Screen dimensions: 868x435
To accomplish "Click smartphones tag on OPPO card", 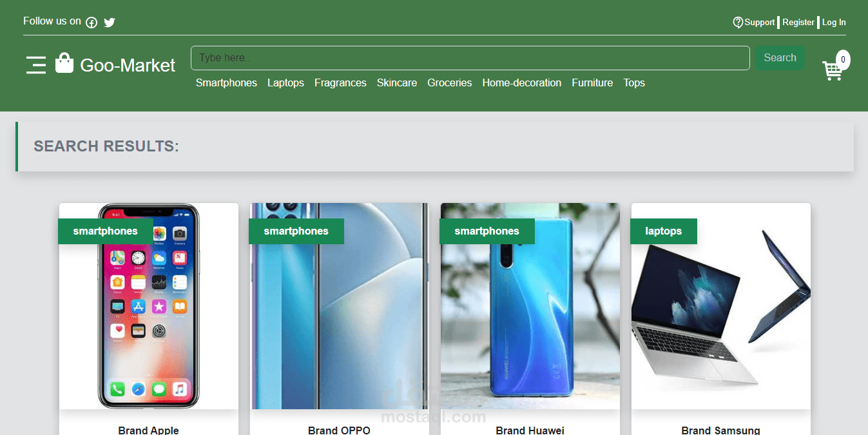I will [x=296, y=231].
